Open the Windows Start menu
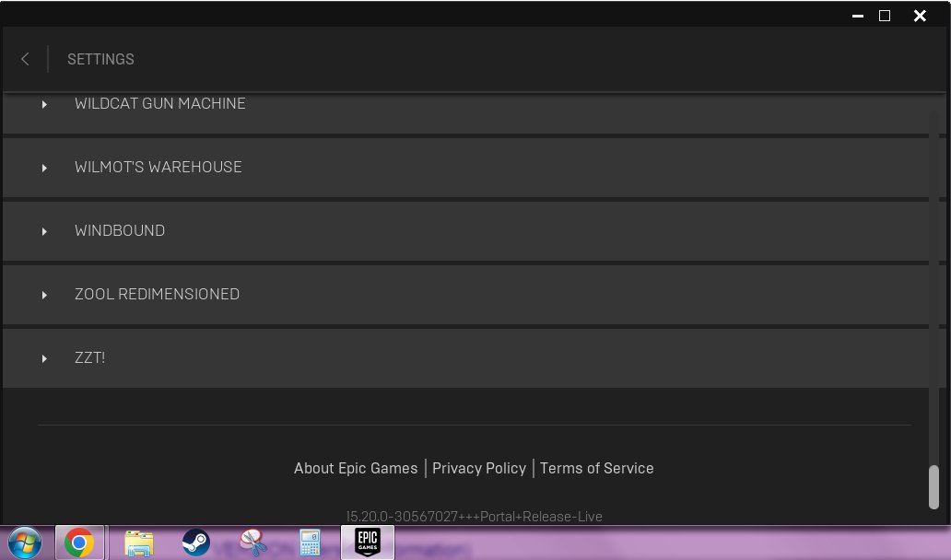This screenshot has width=951, height=560. point(23,542)
